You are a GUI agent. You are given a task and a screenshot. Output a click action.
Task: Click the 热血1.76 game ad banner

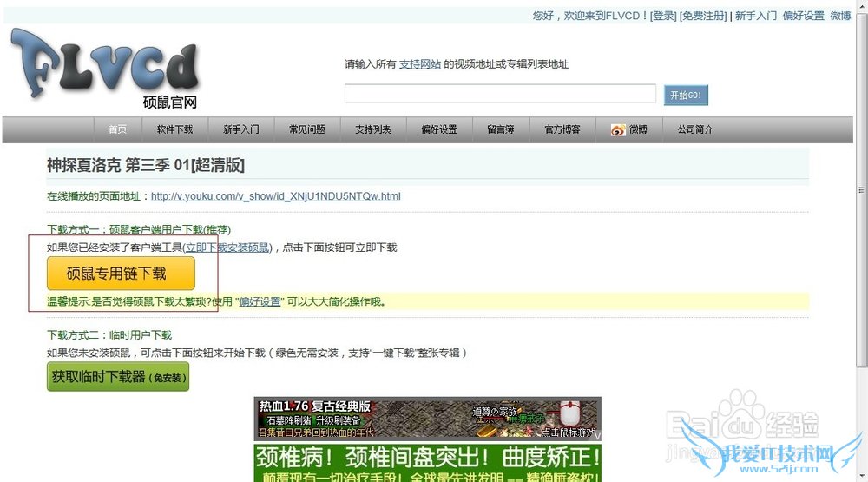point(427,419)
